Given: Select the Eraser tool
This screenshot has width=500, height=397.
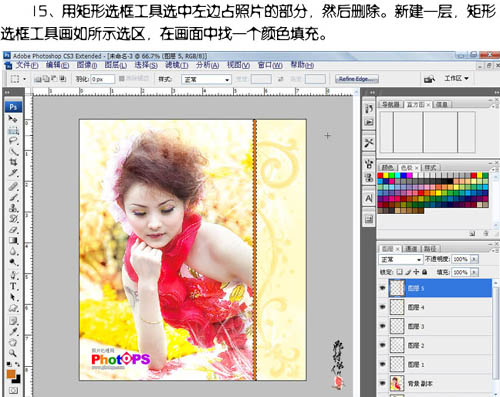Looking at the screenshot, I should point(13,230).
